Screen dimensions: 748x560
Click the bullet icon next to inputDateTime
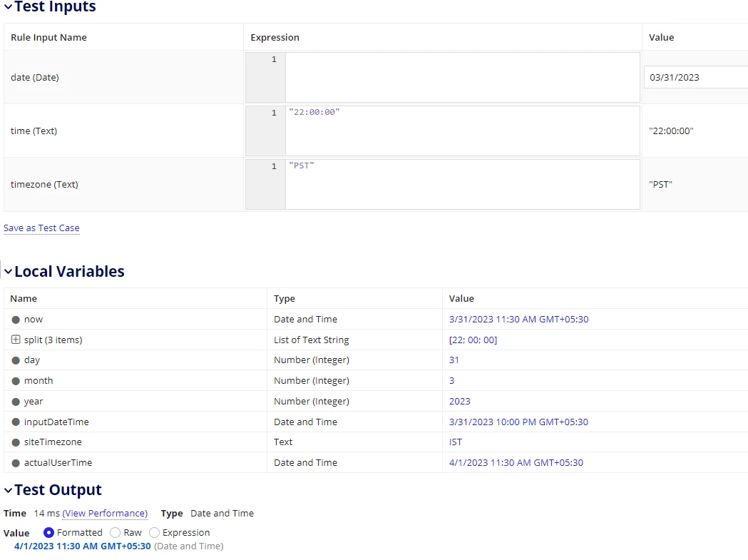point(16,422)
